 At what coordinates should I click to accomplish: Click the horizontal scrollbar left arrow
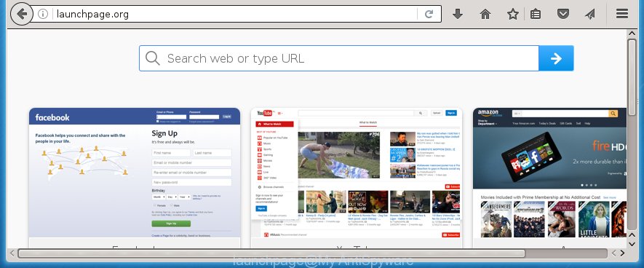click(12, 253)
